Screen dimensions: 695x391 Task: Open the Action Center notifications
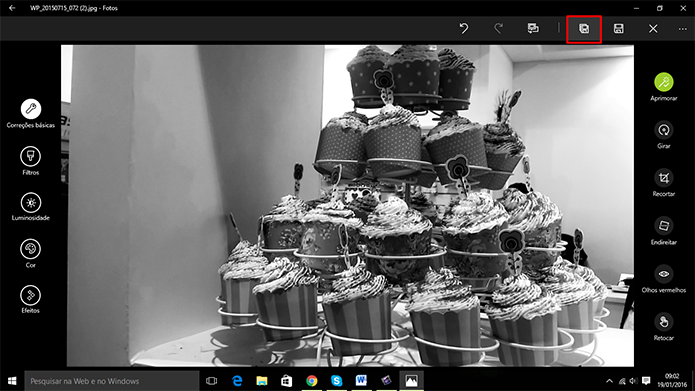pos(646,381)
